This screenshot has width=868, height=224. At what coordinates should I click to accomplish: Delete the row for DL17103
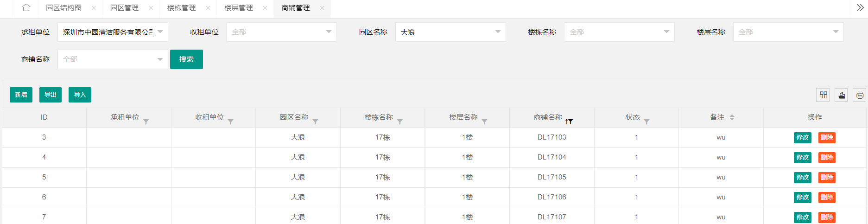(827, 137)
